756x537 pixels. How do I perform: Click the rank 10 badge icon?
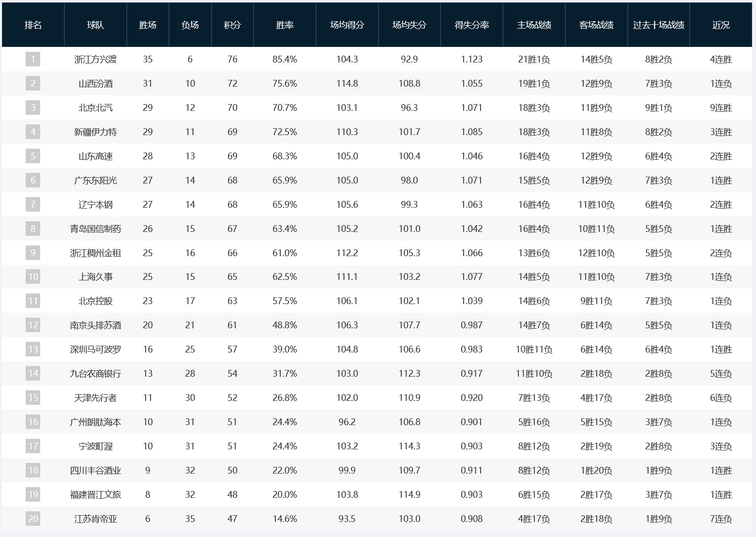[x=33, y=276]
